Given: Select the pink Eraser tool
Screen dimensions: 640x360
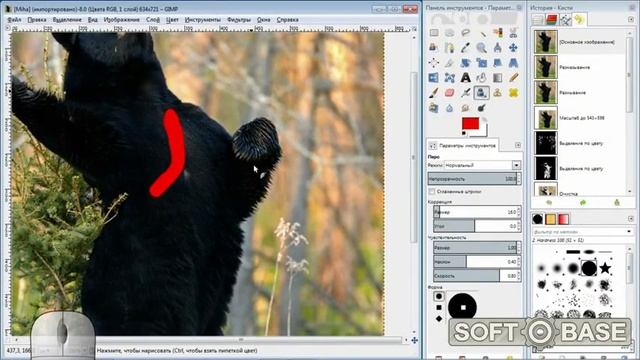Looking at the screenshot, I should click(x=450, y=93).
